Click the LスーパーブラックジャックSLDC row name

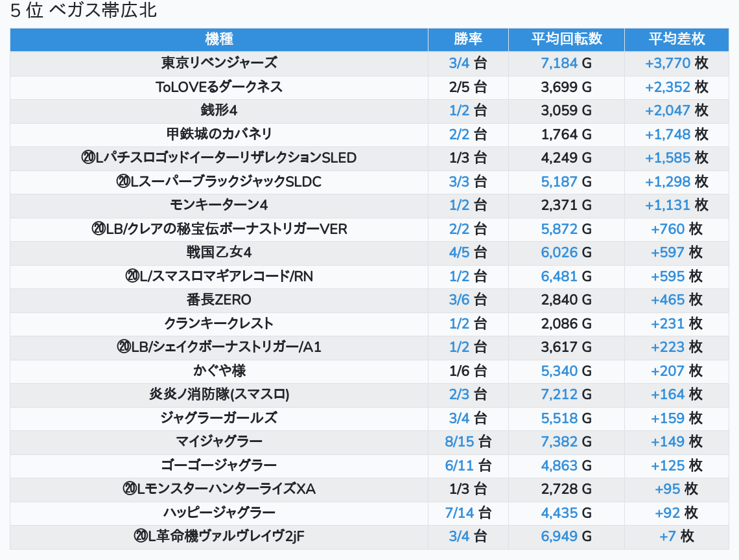[x=219, y=181]
